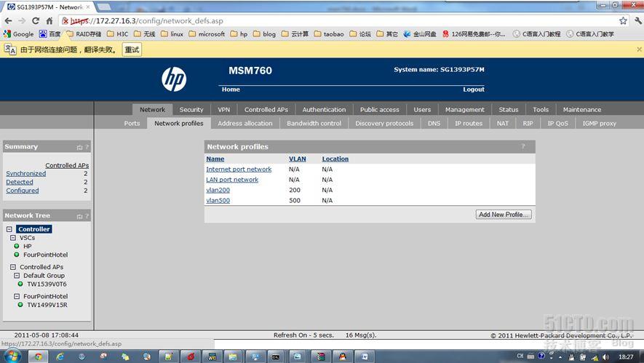Open the linux bookmark folder
644x363 pixels.
click(172, 34)
